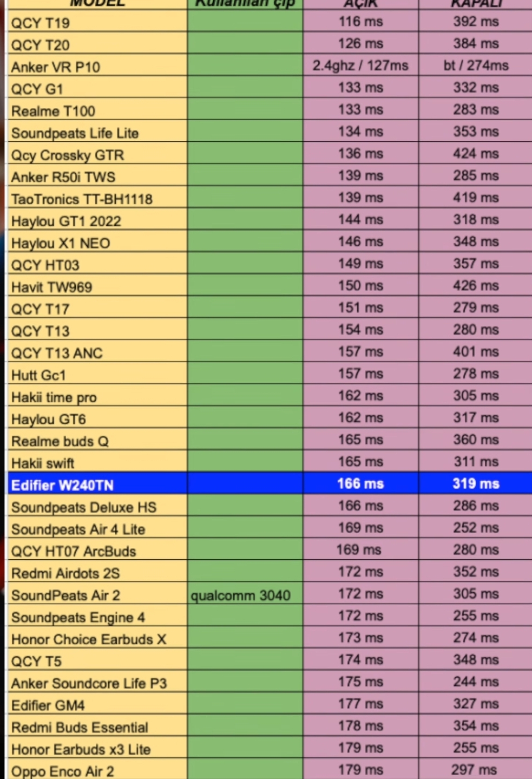Click the 2.4ghz / 127ms cell
The image size is (532, 779).
pos(360,66)
